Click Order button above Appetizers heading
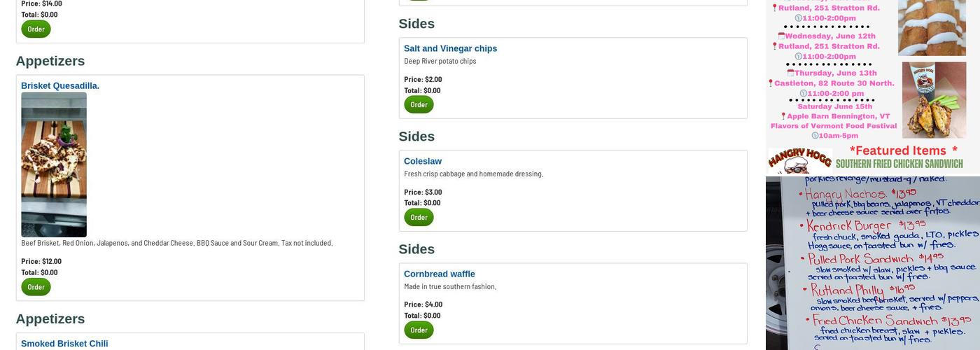Screen dimensions: 980x350 pos(36,29)
